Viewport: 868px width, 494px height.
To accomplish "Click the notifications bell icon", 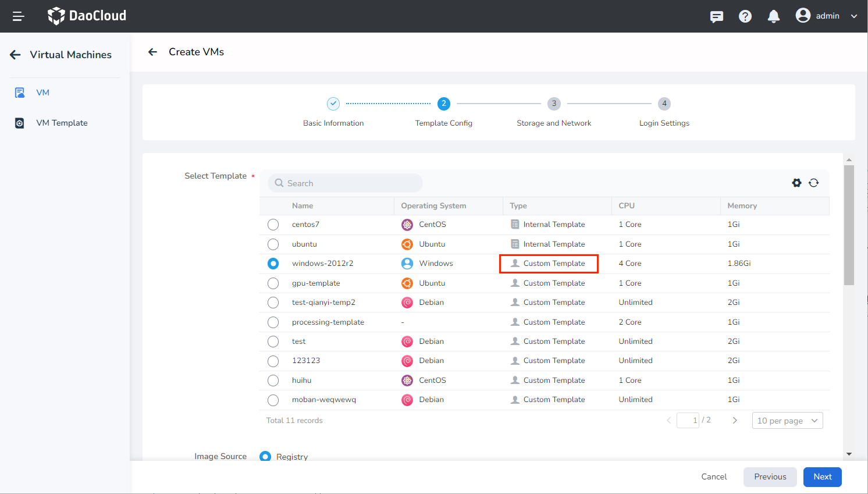I will pos(773,16).
